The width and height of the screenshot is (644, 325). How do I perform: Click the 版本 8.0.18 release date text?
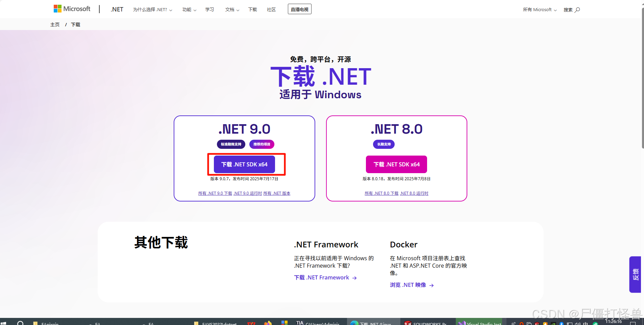[396, 179]
